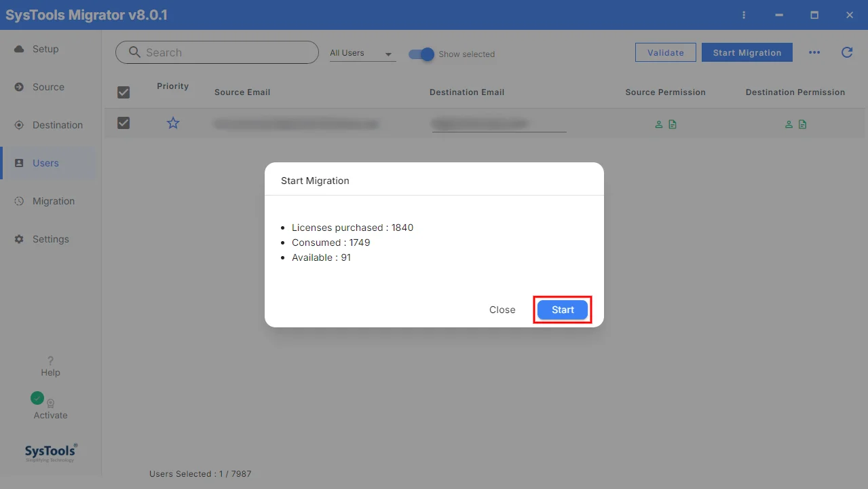This screenshot has width=868, height=489.
Task: Click the Priority column header
Action: pos(172,86)
